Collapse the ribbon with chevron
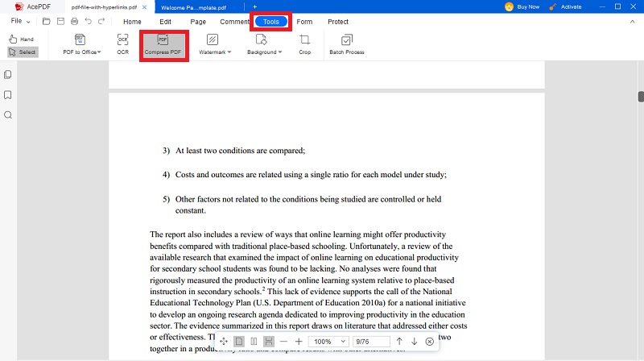The height and width of the screenshot is (361, 644). pos(632,22)
